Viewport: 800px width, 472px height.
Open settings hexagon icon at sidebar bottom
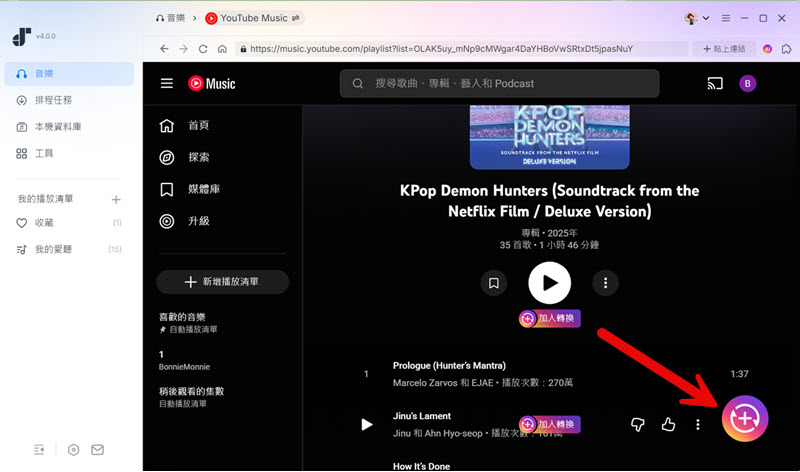click(73, 450)
